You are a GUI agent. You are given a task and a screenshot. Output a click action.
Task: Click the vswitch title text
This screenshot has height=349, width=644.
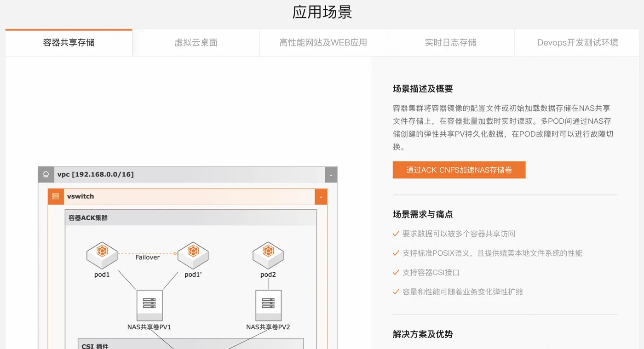80,196
